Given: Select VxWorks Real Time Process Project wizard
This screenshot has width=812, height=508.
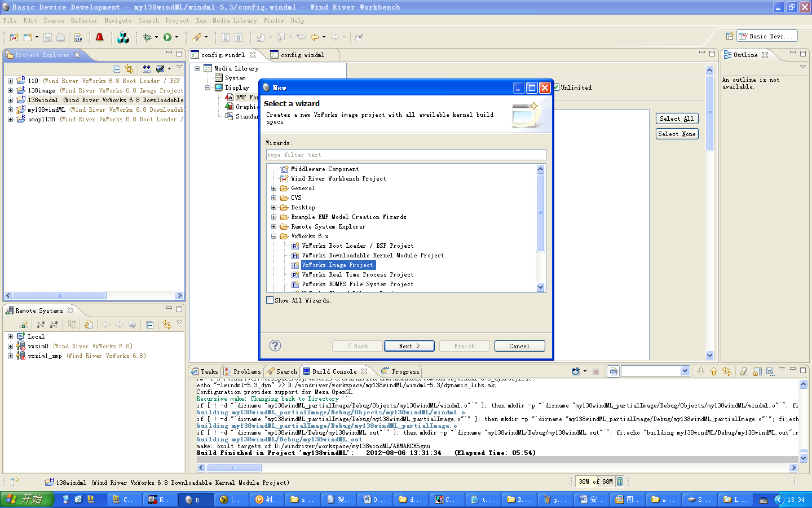Looking at the screenshot, I should (358, 275).
